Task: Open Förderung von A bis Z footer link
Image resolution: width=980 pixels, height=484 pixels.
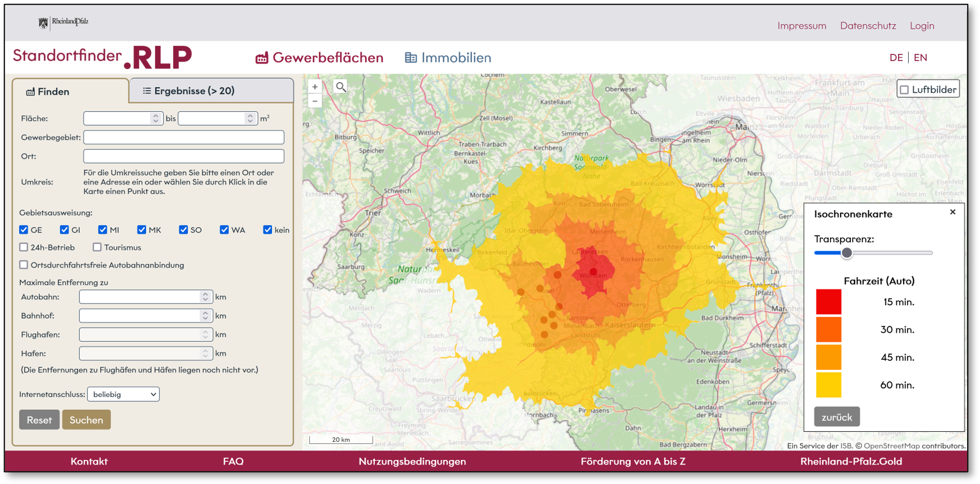Action: click(633, 462)
